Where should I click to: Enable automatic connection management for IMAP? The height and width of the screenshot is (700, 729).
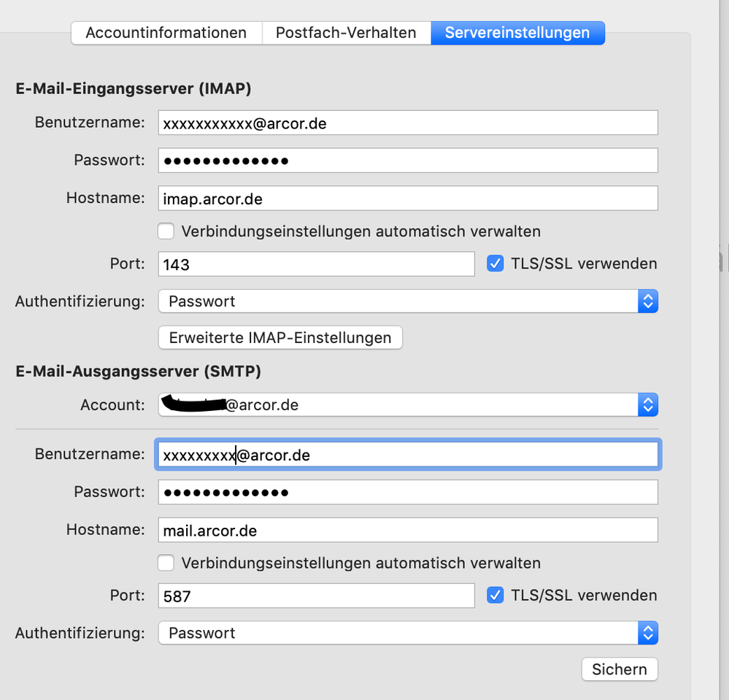tap(166, 231)
